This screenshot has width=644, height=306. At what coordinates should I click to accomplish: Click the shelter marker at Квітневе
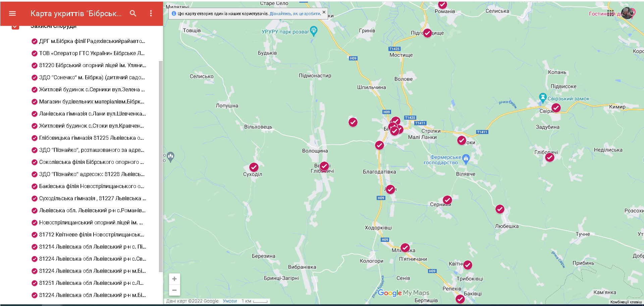[468, 265]
